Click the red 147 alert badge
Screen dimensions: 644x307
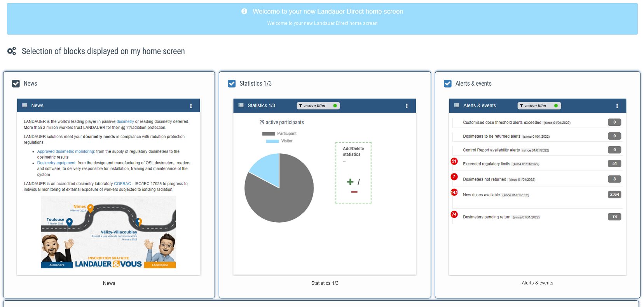point(454,192)
